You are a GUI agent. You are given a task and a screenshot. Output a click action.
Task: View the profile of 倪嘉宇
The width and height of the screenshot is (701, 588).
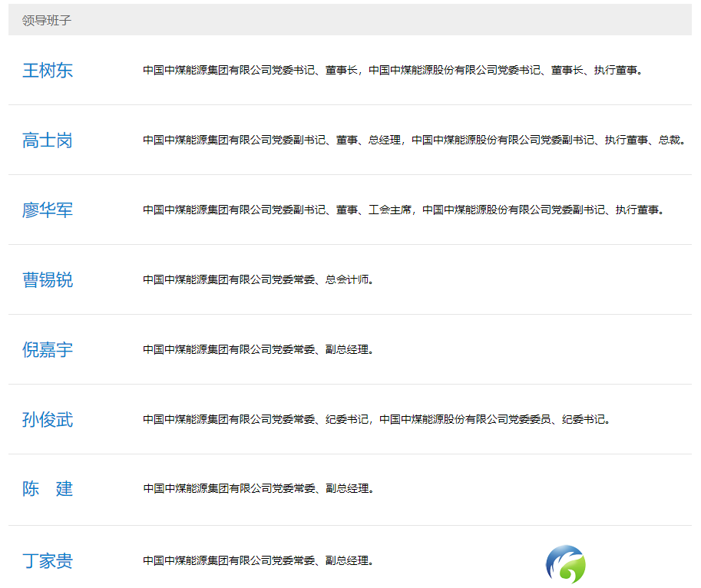[48, 350]
